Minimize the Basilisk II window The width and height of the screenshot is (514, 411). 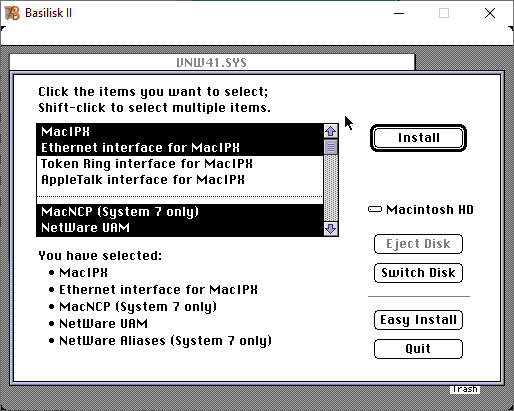coord(399,13)
